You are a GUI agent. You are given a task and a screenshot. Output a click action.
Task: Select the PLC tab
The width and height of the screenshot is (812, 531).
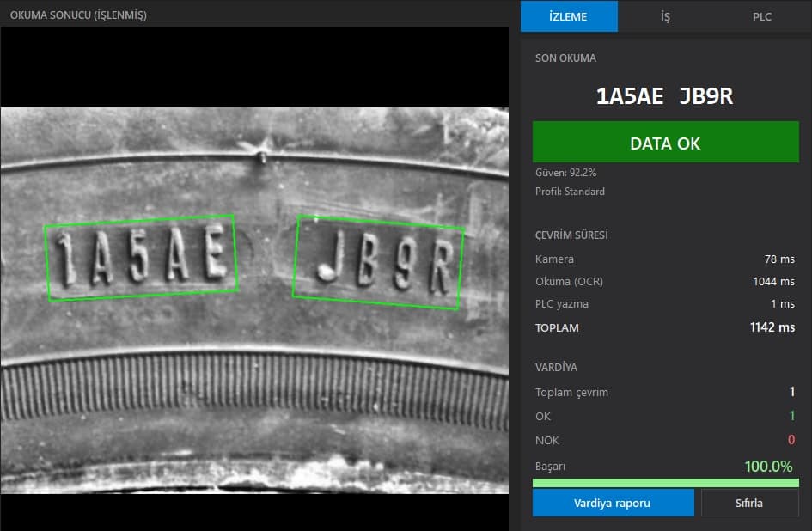click(762, 16)
